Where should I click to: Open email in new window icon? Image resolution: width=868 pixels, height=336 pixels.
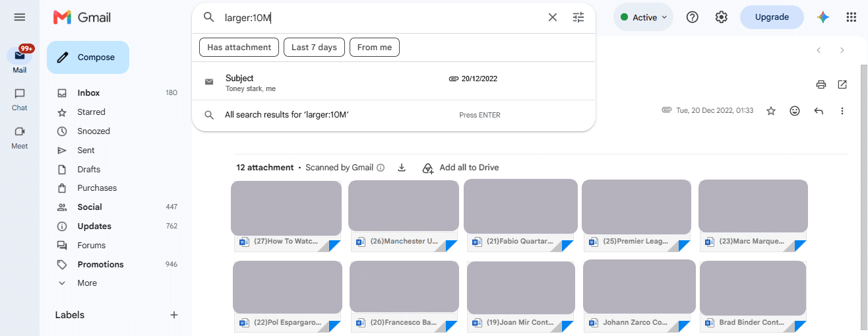point(842,84)
